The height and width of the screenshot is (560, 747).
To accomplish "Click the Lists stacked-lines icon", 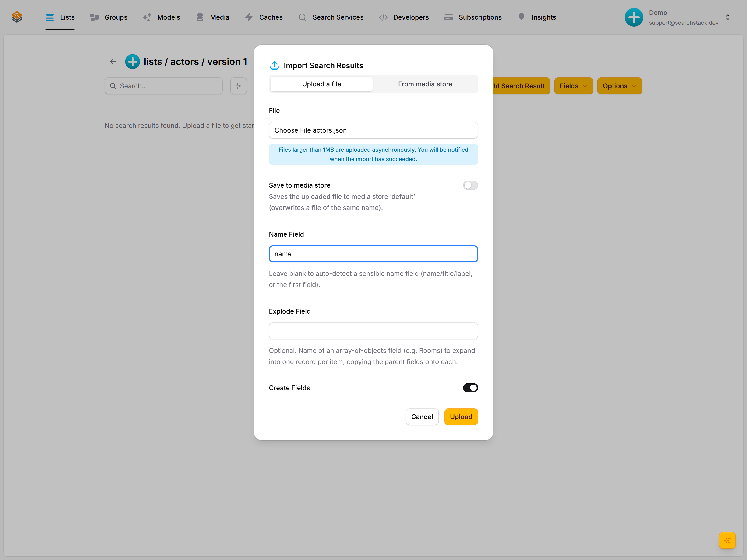I will pos(50,17).
